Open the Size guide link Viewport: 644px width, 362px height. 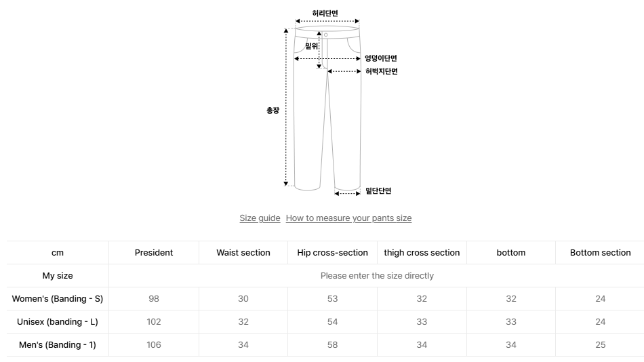[x=260, y=218]
